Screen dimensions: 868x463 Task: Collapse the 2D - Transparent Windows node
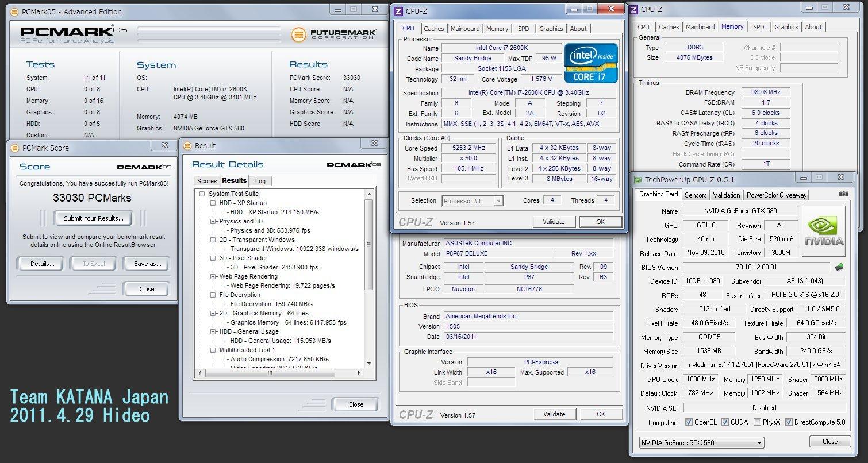coord(213,240)
